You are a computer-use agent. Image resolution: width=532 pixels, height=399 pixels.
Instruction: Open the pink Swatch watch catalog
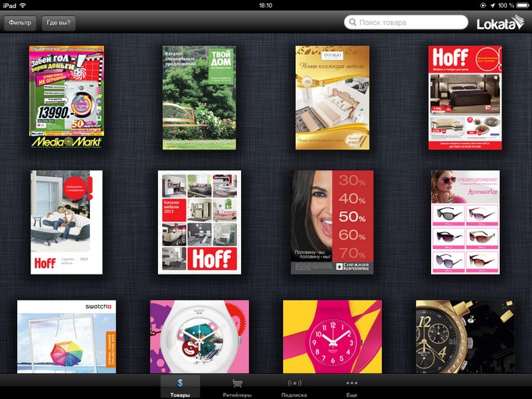point(332,336)
